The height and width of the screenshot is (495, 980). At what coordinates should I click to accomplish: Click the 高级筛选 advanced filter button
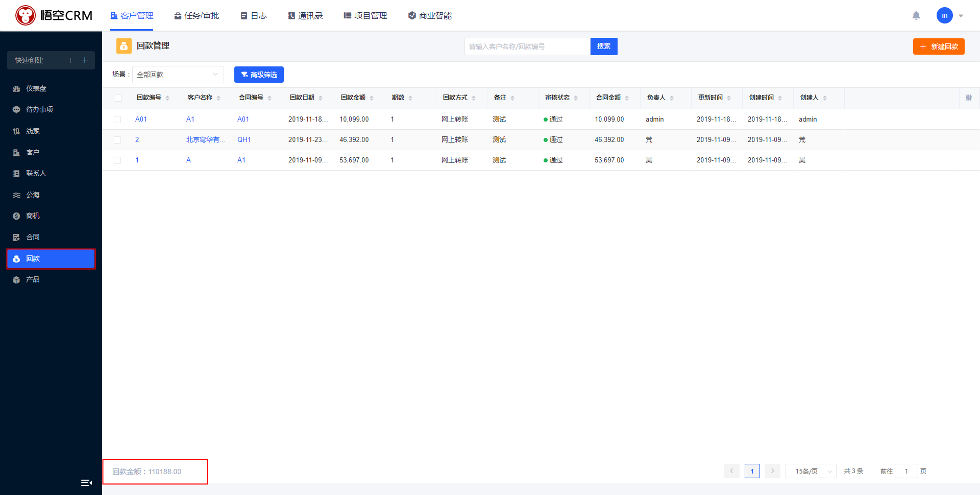pyautogui.click(x=259, y=75)
